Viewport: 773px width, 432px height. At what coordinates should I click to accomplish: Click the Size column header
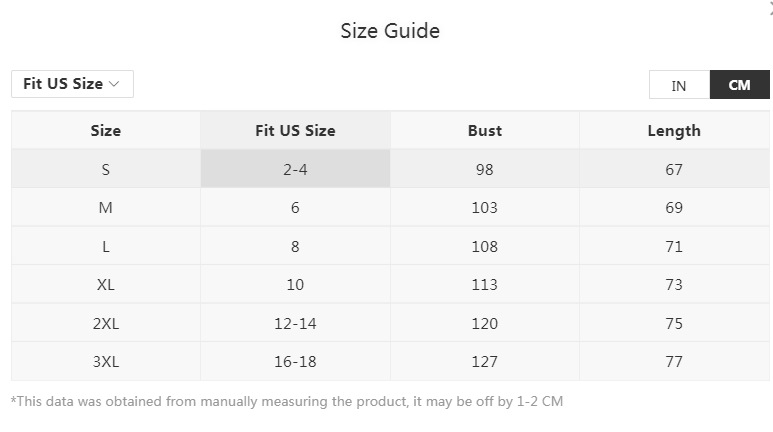[105, 130]
